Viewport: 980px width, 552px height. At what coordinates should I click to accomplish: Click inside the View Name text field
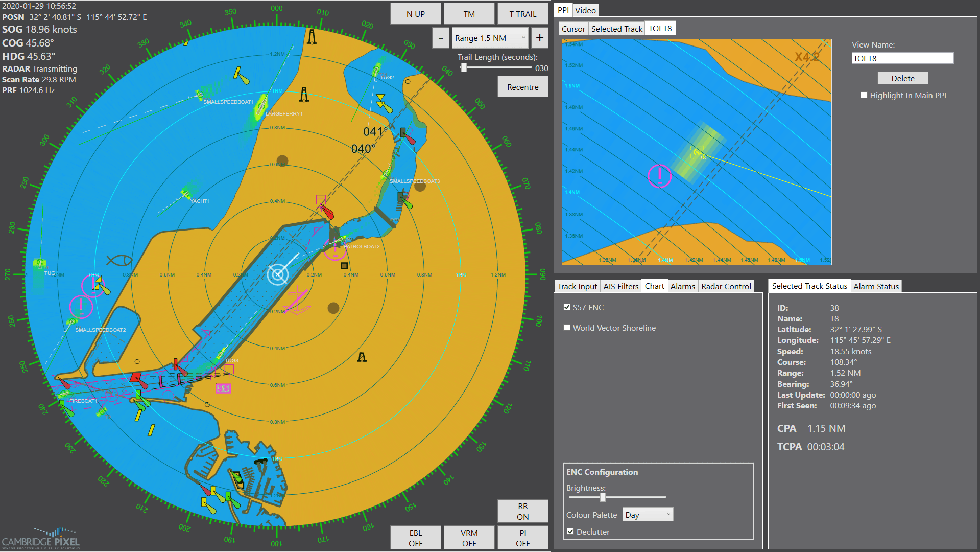902,58
